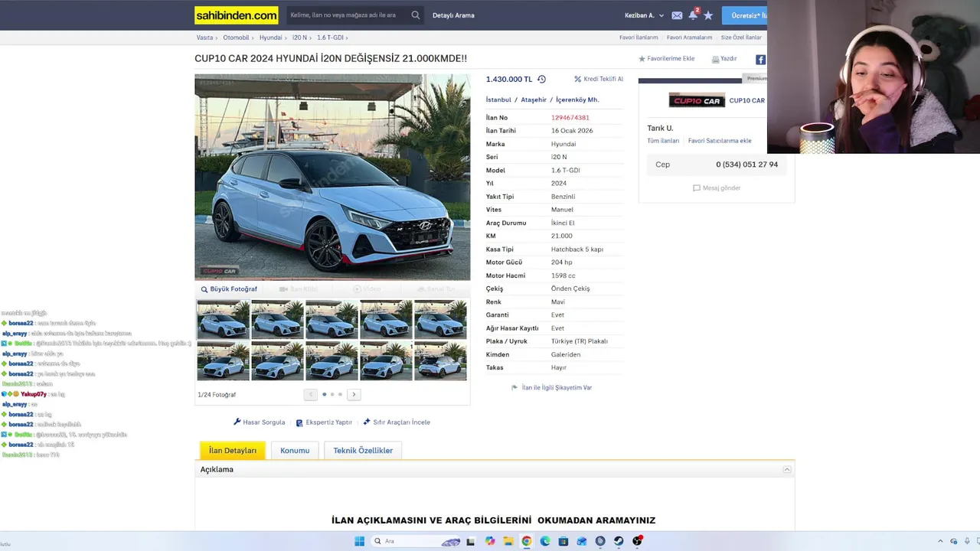
Task: Click the sahibinden.com logo
Action: coord(237,15)
